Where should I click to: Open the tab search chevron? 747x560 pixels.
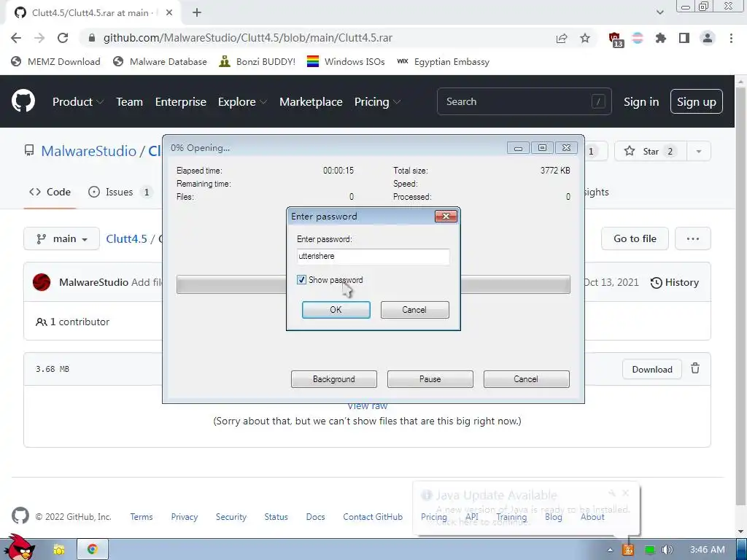click(x=659, y=12)
